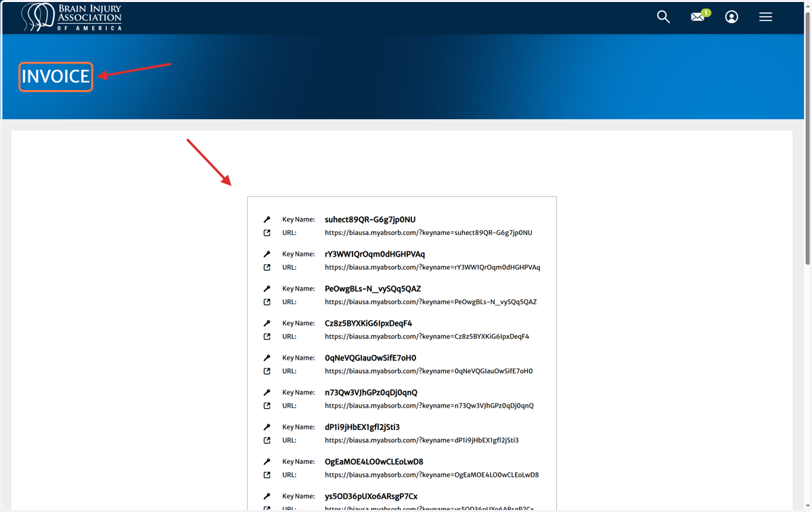Click key icon beside dP1i9jHbEX1gfl2jSti3
This screenshot has height=512, width=812.
267,427
